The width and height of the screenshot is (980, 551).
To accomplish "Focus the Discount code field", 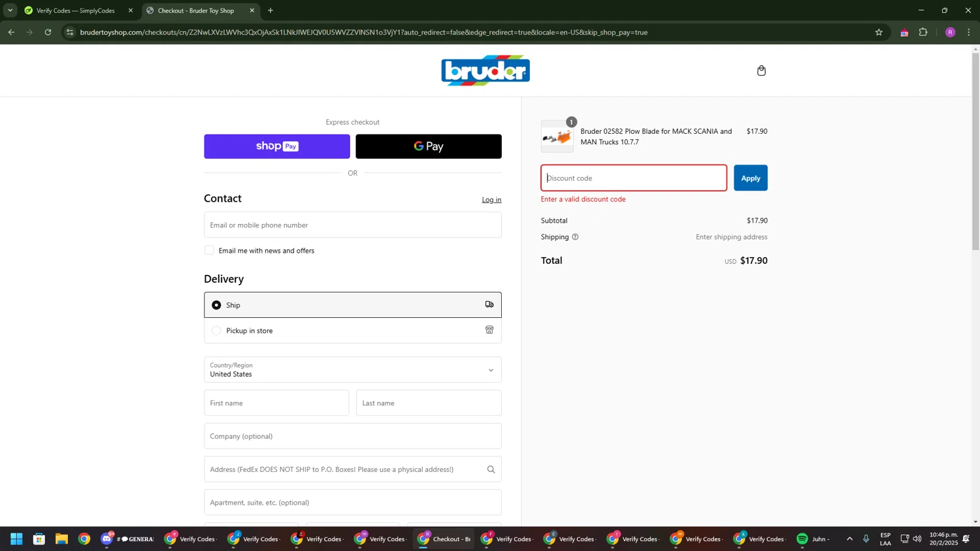I will point(634,178).
